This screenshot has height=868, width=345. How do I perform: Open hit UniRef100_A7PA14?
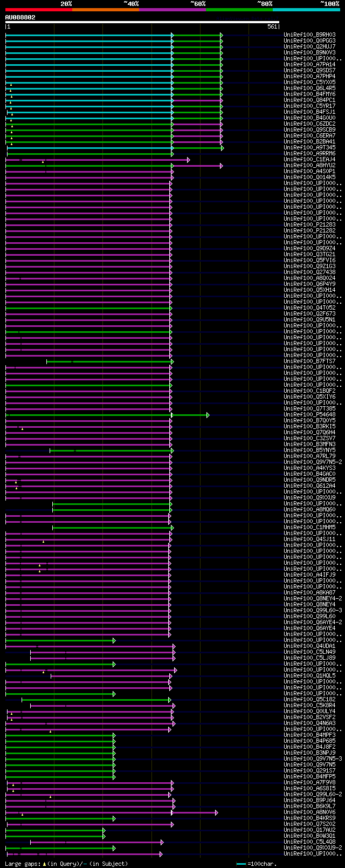pyautogui.click(x=310, y=64)
